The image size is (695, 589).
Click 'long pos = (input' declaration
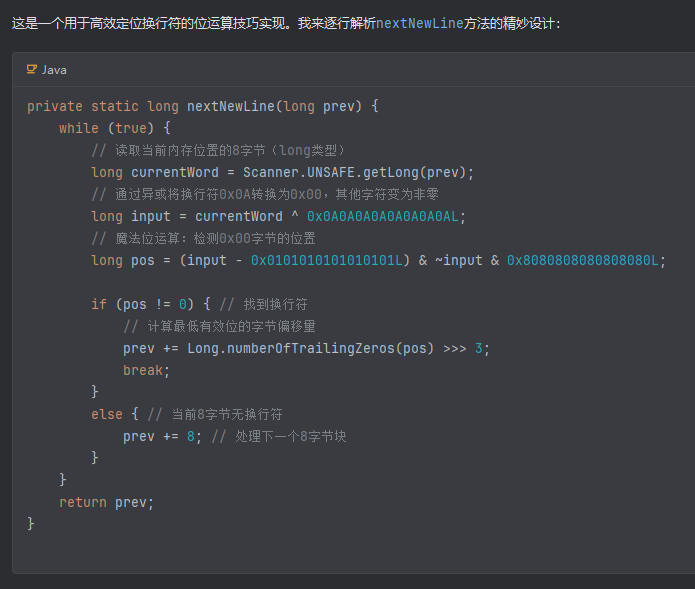coord(159,260)
